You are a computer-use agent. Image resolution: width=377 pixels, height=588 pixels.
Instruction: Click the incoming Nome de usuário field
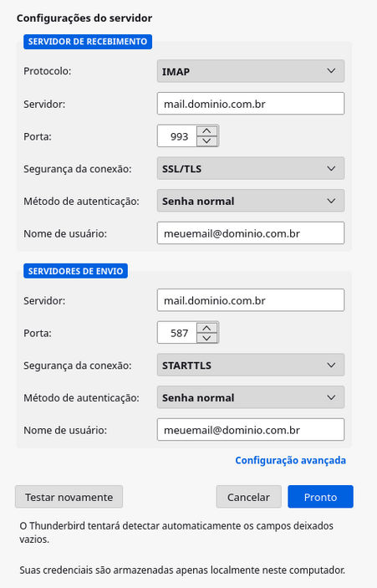(250, 233)
